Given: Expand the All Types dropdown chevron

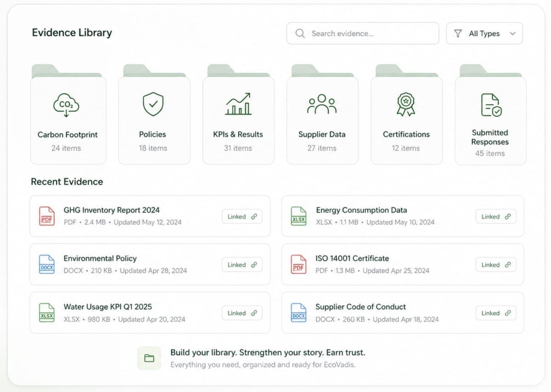Looking at the screenshot, I should point(513,34).
